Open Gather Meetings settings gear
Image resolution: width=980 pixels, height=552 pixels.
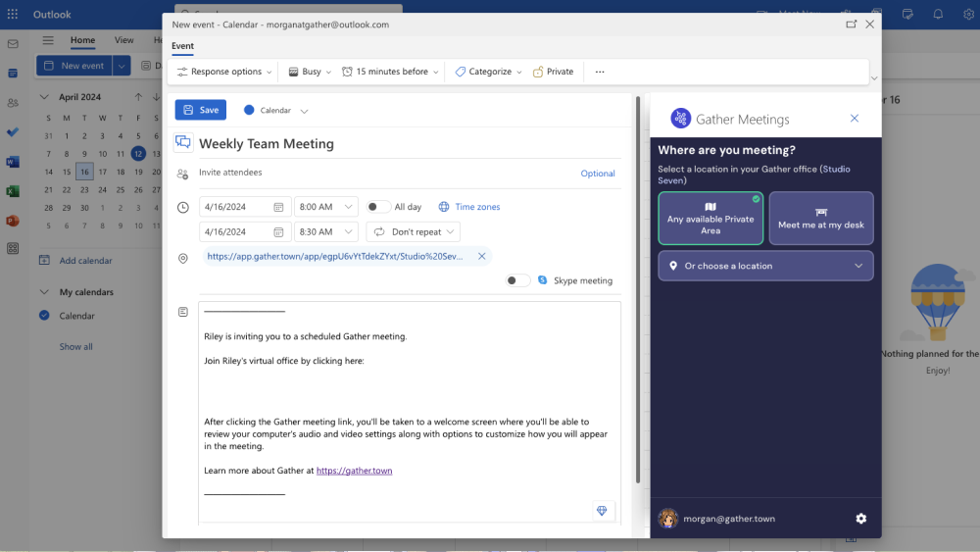click(860, 519)
